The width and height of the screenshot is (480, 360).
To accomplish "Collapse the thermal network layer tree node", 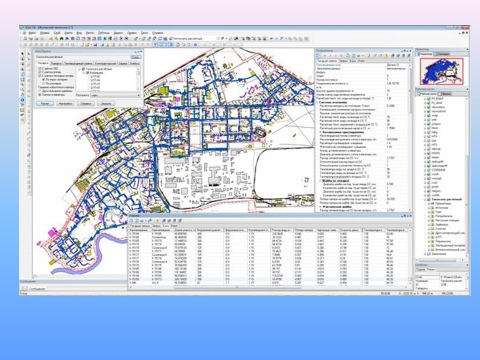I will pyautogui.click(x=425, y=199).
